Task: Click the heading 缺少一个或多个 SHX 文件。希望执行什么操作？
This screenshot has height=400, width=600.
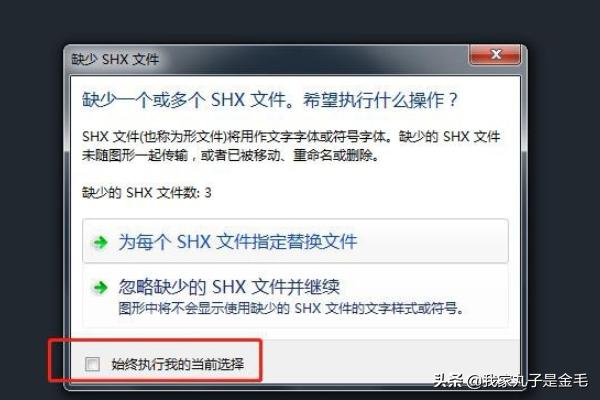Action: (x=270, y=100)
